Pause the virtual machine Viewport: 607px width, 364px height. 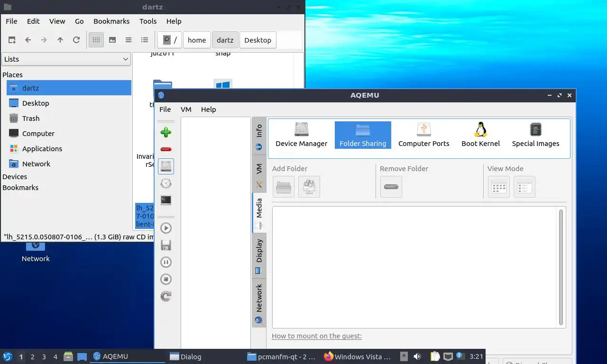[x=166, y=262]
